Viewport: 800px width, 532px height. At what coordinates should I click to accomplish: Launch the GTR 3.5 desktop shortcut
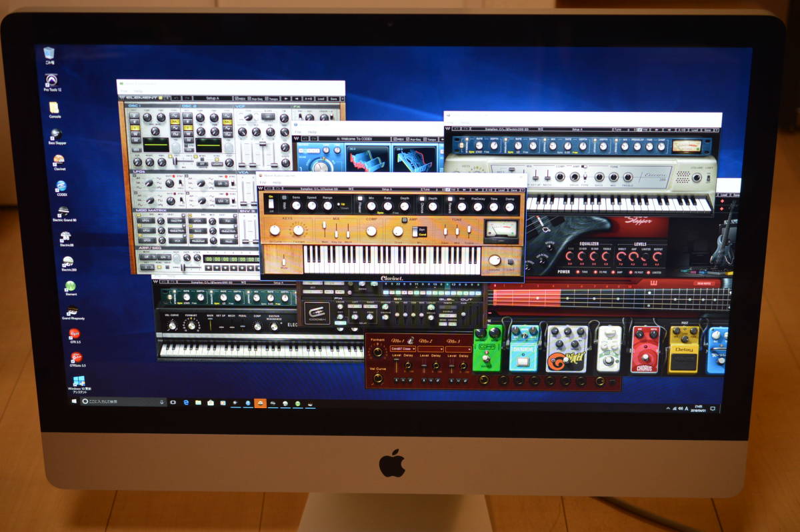coord(75,335)
